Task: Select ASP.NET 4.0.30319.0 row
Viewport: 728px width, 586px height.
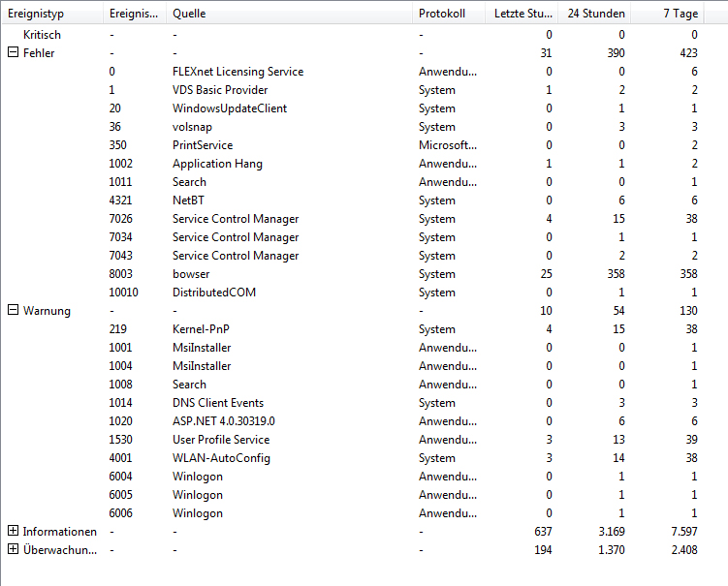Action: (353, 421)
